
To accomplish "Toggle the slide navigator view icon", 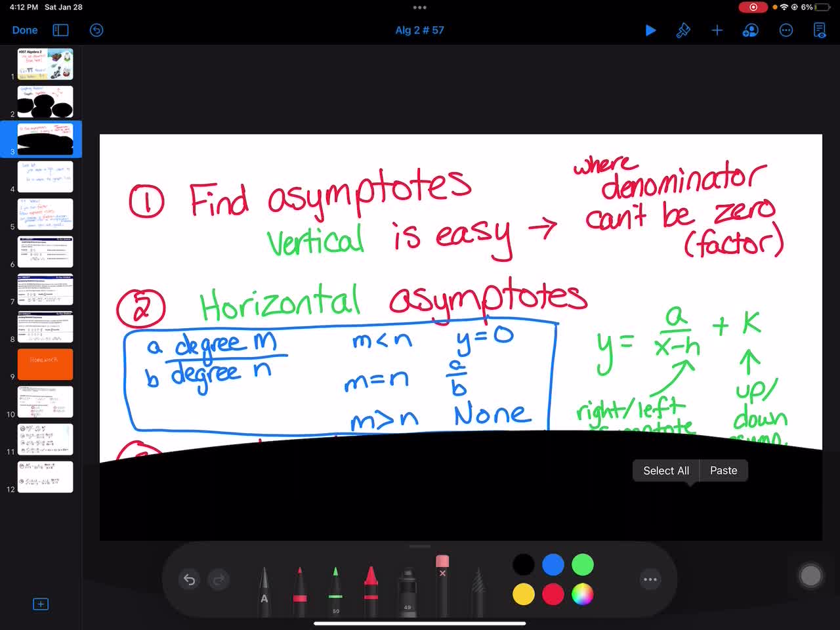I will (60, 30).
